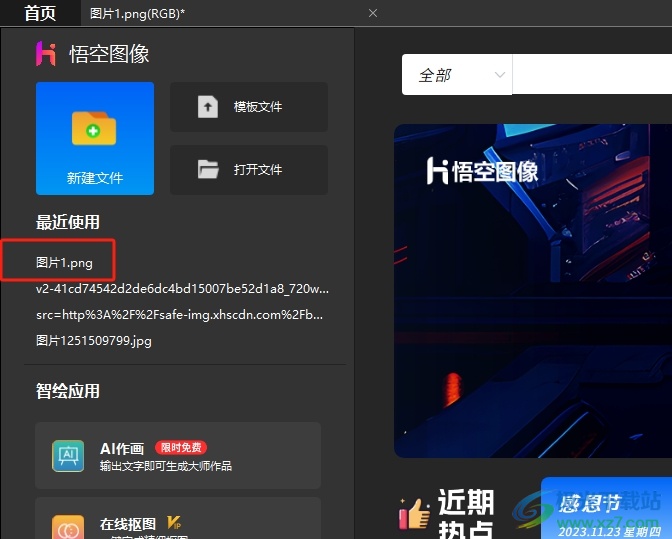Click the open folder icon

coord(208,170)
